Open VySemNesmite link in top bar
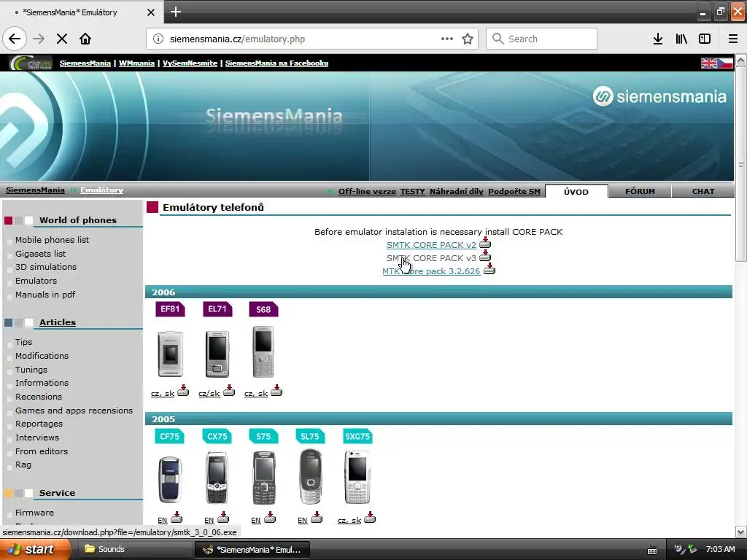This screenshot has height=560, width=747. click(x=190, y=63)
